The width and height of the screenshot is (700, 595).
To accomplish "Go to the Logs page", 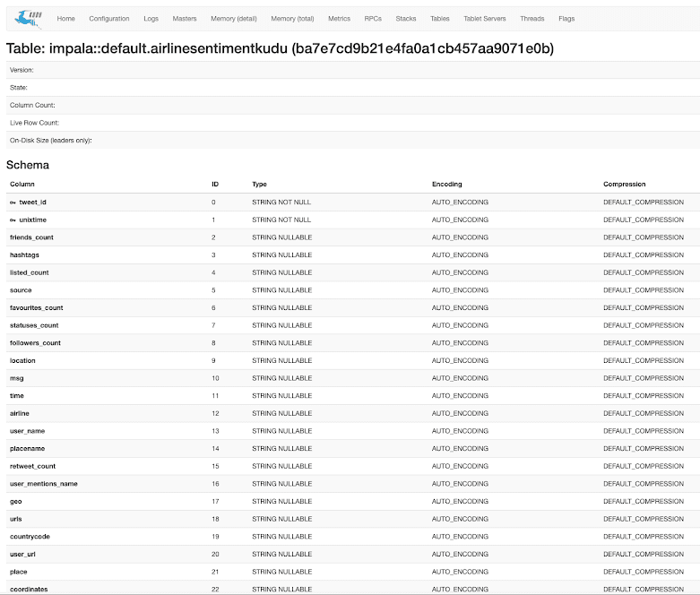I will click(x=151, y=19).
